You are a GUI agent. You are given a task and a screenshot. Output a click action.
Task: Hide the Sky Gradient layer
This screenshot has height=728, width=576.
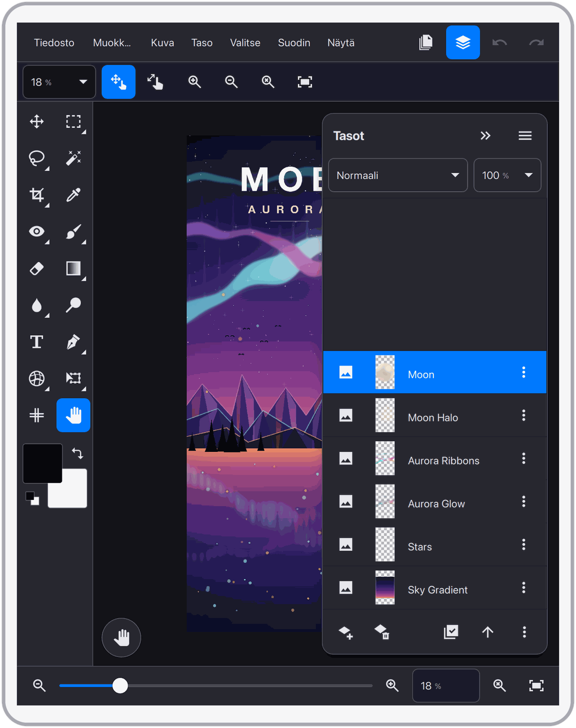tap(346, 588)
